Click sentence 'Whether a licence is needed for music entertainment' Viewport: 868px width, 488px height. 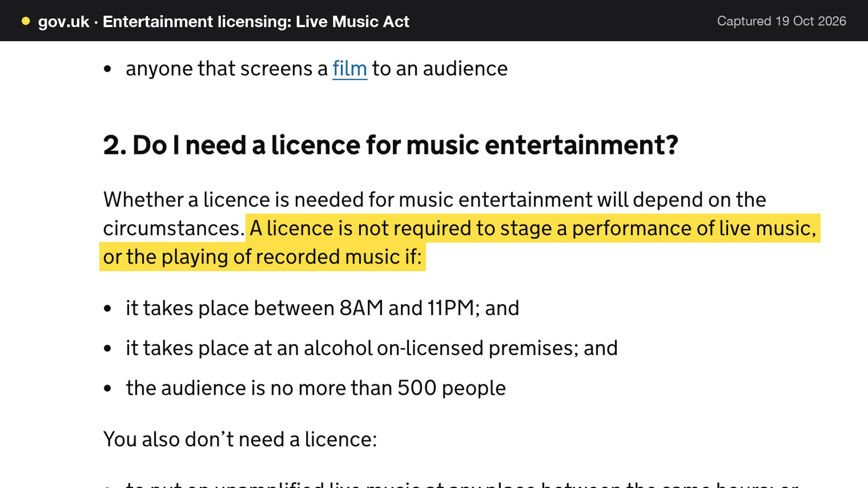[348, 200]
